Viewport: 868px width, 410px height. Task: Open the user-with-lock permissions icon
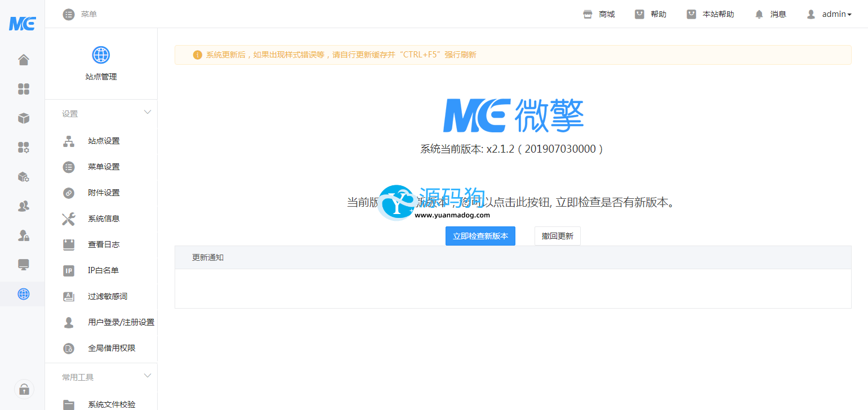point(23,235)
